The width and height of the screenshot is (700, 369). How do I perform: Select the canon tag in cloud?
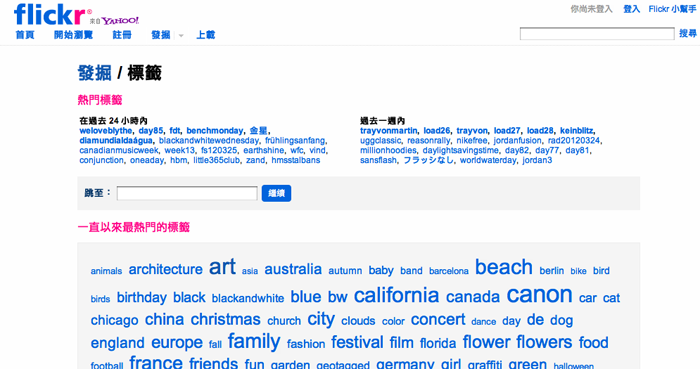pyautogui.click(x=539, y=294)
